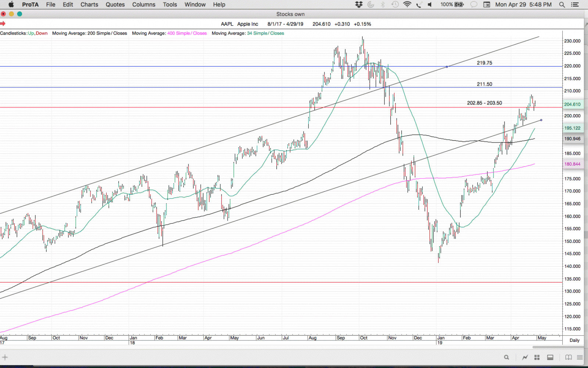This screenshot has width=588, height=368.
Task: Open Spotlight search in menu bar
Action: 562,4
